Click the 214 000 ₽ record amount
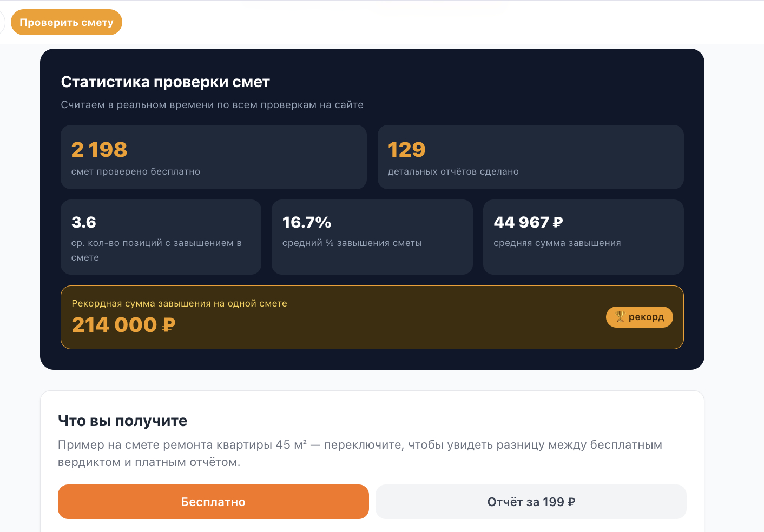This screenshot has width=764, height=532. (x=123, y=325)
